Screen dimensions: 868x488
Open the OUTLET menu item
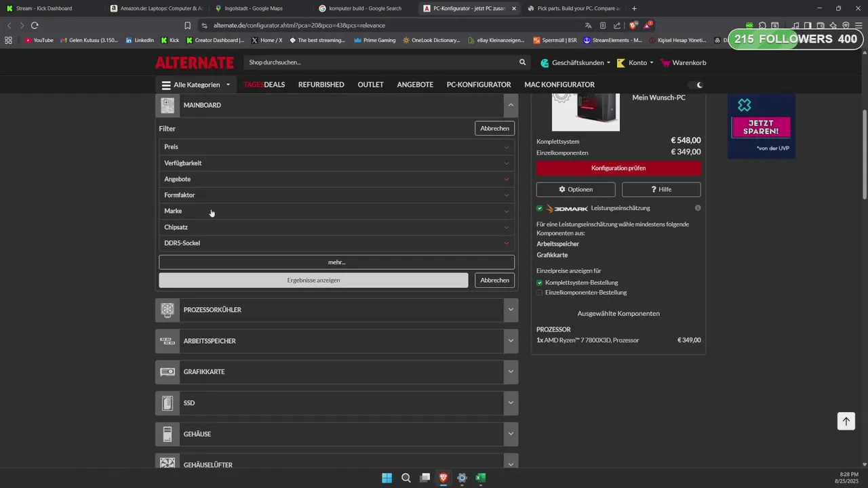pyautogui.click(x=371, y=85)
